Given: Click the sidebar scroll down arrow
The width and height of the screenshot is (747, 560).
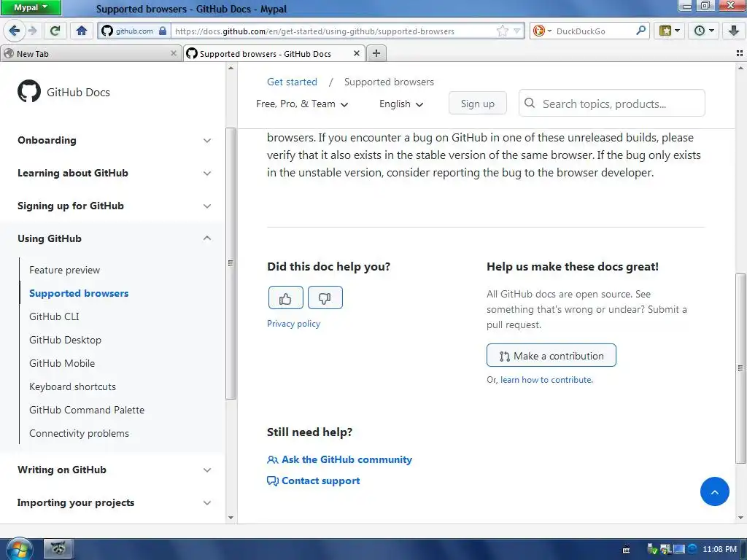Looking at the screenshot, I should click(x=231, y=518).
